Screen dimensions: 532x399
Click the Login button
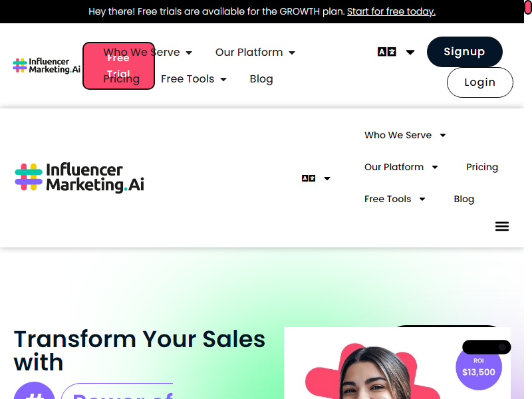click(479, 82)
